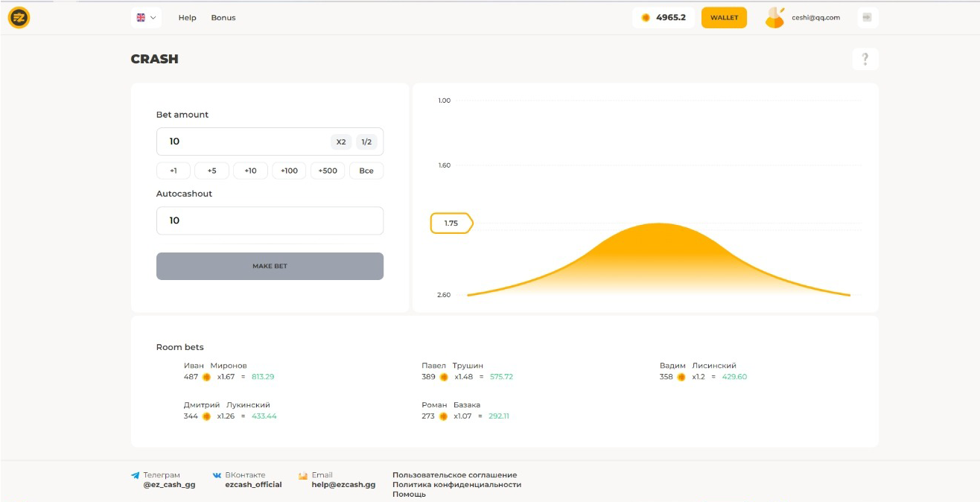Halve the bet with 1/2
This screenshot has width=980, height=502.
point(366,142)
